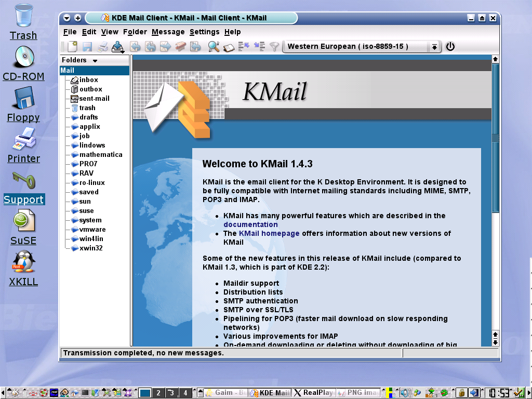Screen dimensions: 532x399
Task: Select the job folder
Action: coord(85,136)
